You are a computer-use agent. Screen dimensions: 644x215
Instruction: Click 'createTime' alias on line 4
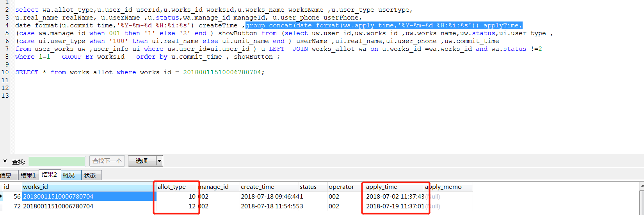(218, 25)
